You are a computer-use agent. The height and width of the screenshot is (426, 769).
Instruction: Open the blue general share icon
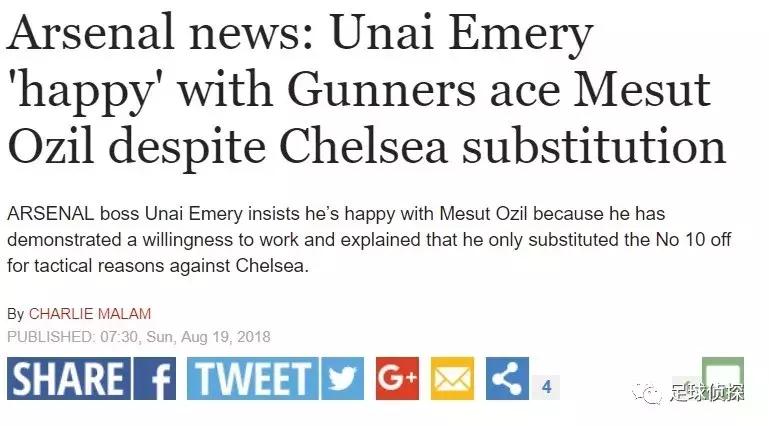[507, 379]
